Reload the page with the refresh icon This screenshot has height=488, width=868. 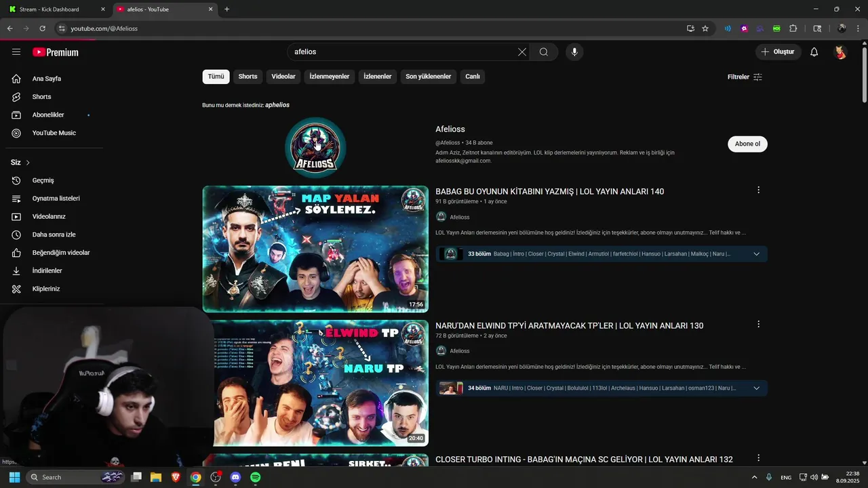click(42, 28)
